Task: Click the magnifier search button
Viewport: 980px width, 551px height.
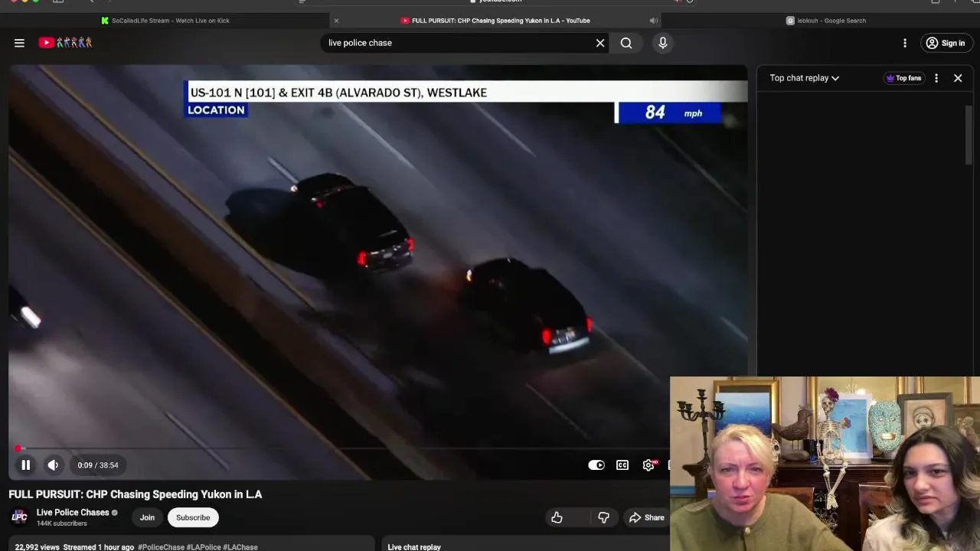Action: point(626,43)
